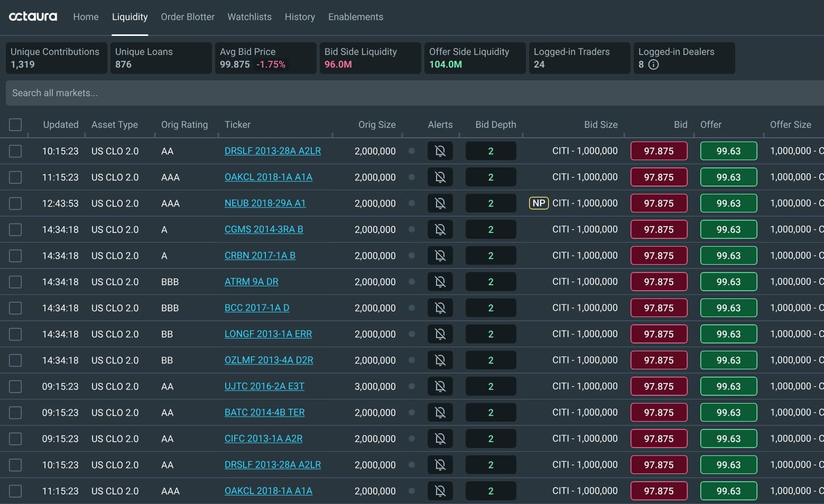Click the alert bell for LONGF 2013-1A ERR
This screenshot has height=504, width=824.
click(440, 334)
